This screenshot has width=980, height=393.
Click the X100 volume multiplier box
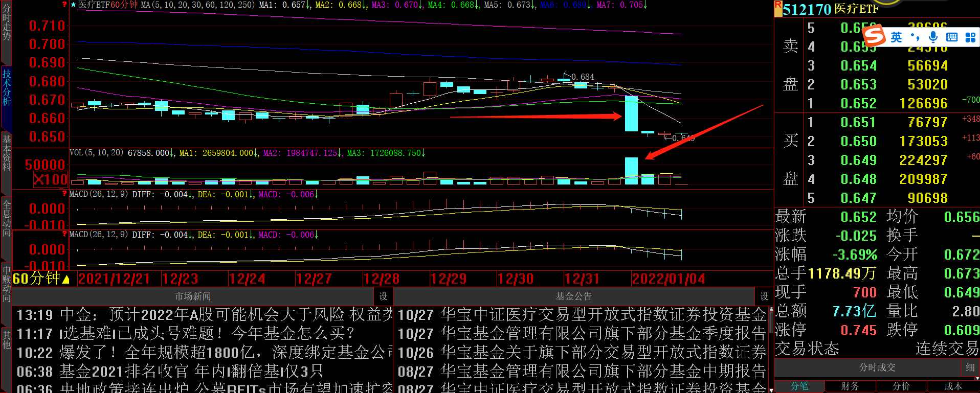click(51, 179)
